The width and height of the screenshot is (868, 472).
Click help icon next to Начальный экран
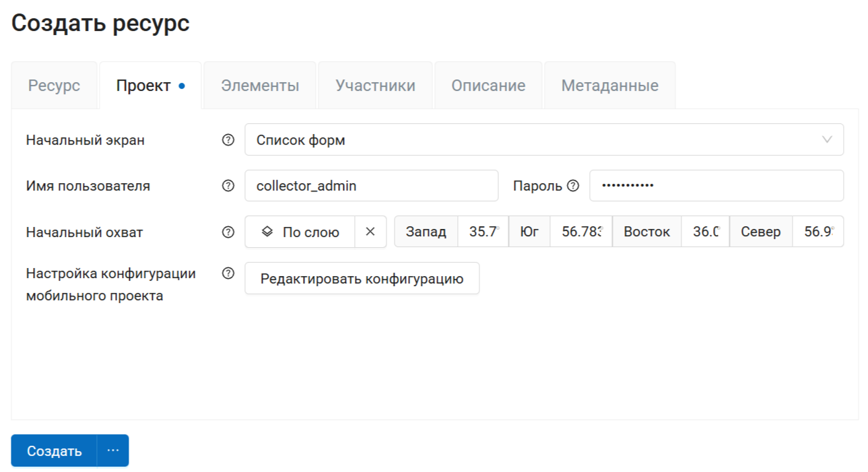tap(228, 140)
